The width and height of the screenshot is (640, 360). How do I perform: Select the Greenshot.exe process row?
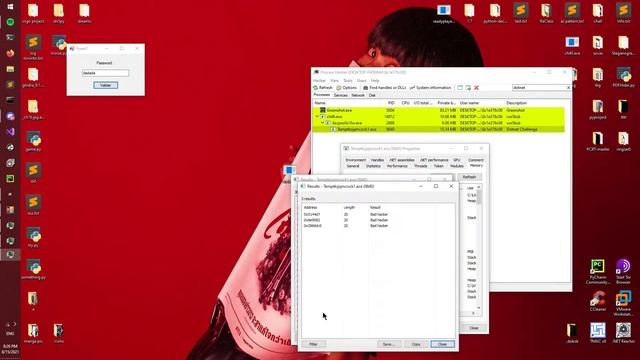439,110
